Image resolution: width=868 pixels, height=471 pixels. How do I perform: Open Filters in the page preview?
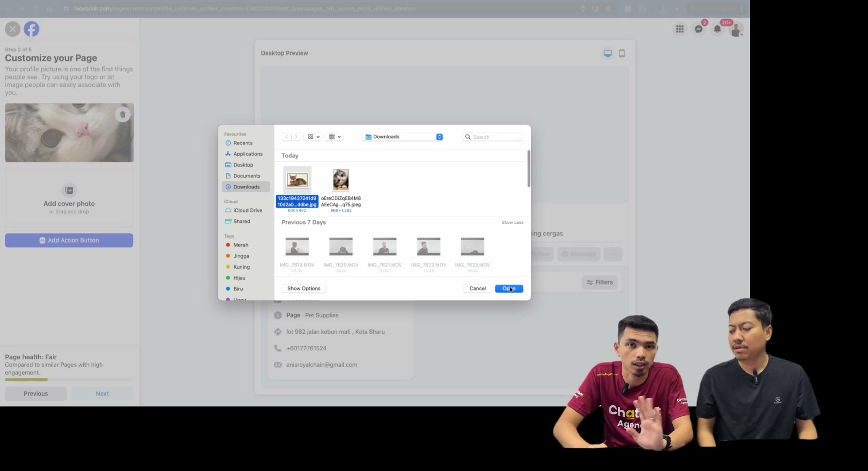[x=600, y=282]
